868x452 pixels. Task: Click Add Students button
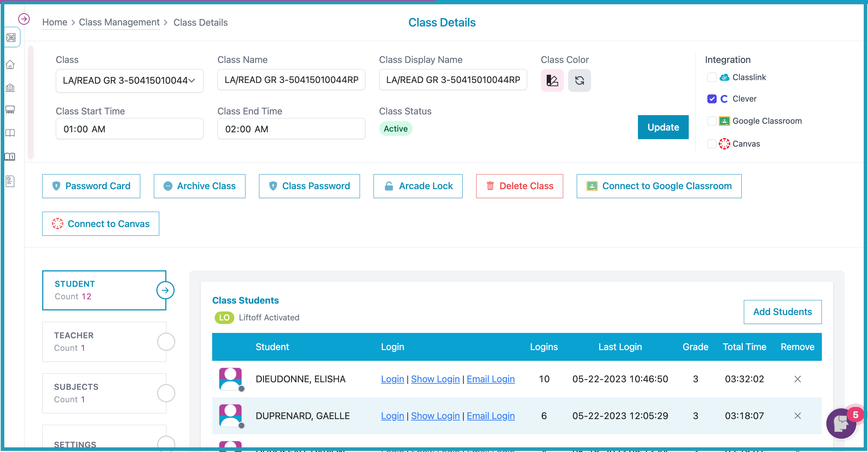click(782, 312)
